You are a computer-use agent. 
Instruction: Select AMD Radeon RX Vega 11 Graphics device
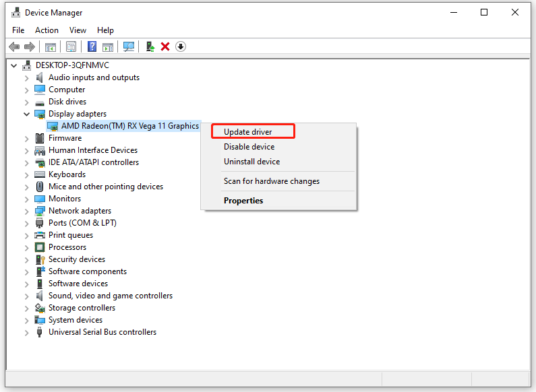pyautogui.click(x=129, y=126)
